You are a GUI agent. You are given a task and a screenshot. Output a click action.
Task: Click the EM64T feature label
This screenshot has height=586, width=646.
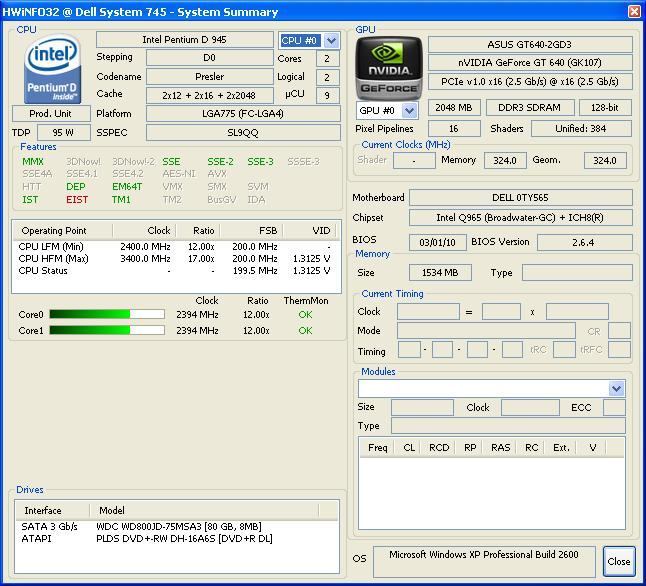[x=127, y=187]
